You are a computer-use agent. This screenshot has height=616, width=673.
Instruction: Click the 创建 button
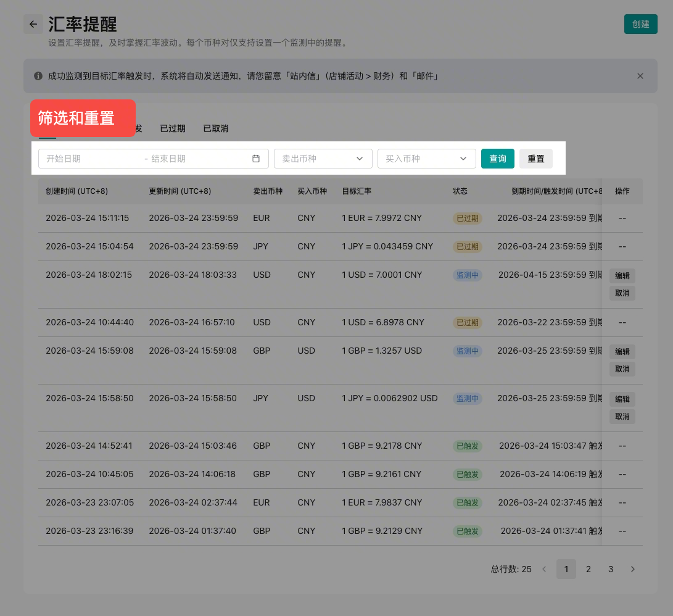[x=640, y=24]
